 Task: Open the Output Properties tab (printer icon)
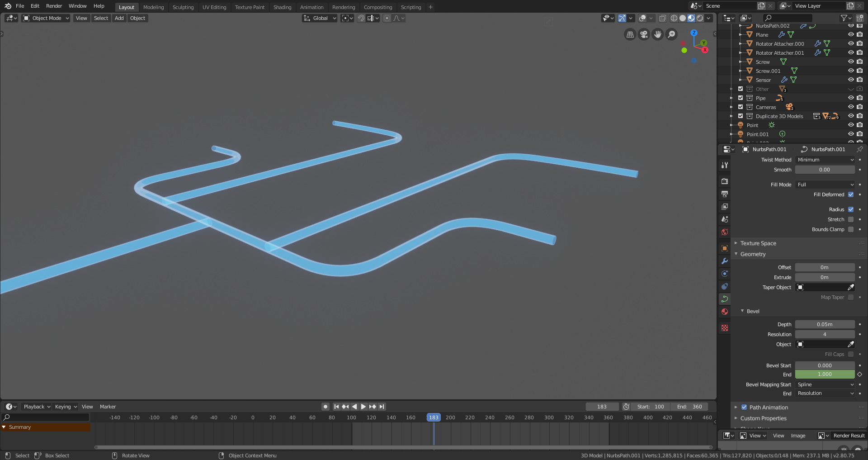[x=725, y=194]
